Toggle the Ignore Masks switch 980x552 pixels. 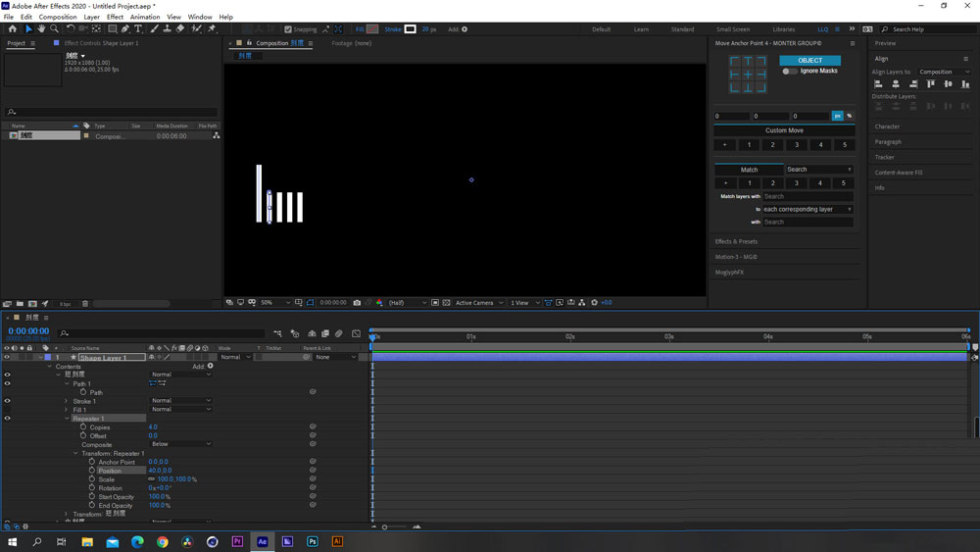[789, 71]
